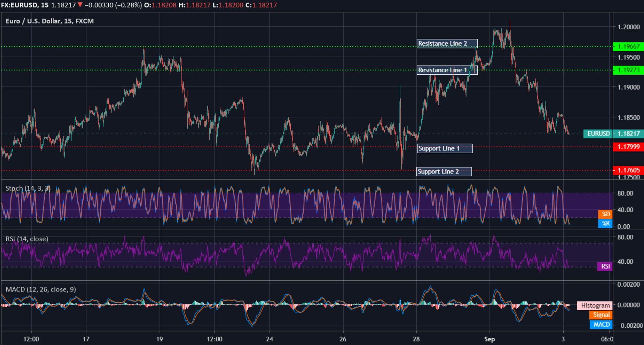Click the Euro / U.S. Dollar chart title

pos(50,21)
